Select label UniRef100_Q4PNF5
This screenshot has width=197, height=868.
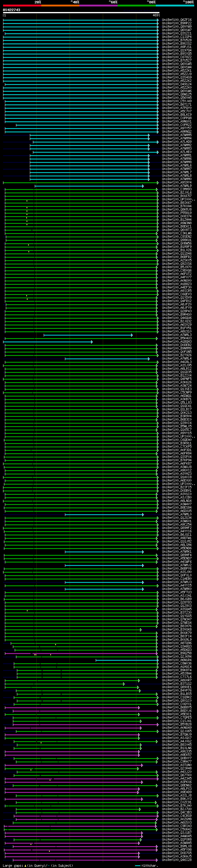pos(177,379)
